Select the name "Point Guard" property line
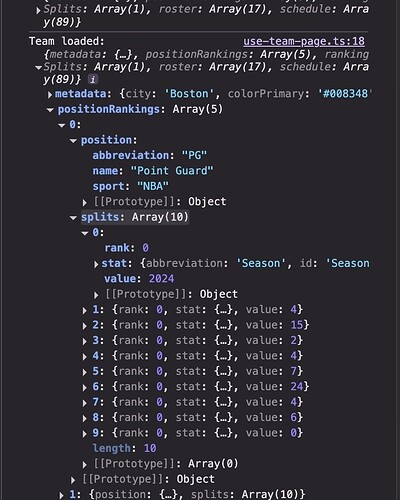This screenshot has width=400, height=500. (153, 171)
